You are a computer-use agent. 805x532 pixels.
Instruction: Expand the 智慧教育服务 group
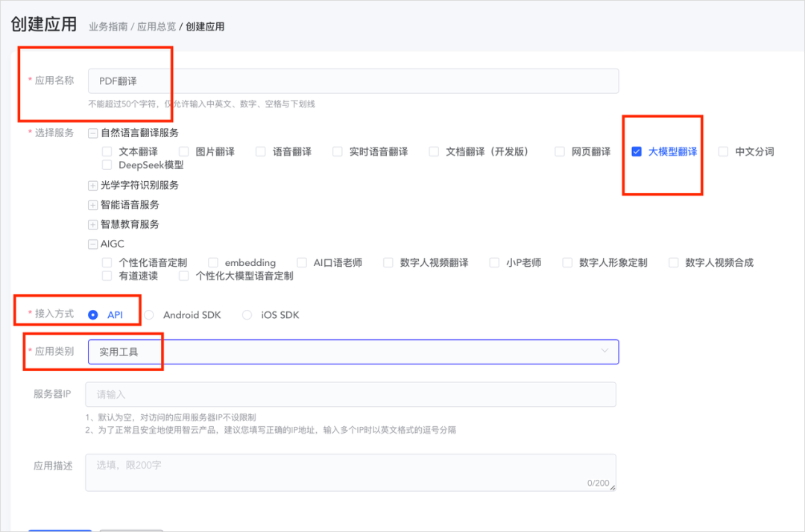[x=93, y=225]
